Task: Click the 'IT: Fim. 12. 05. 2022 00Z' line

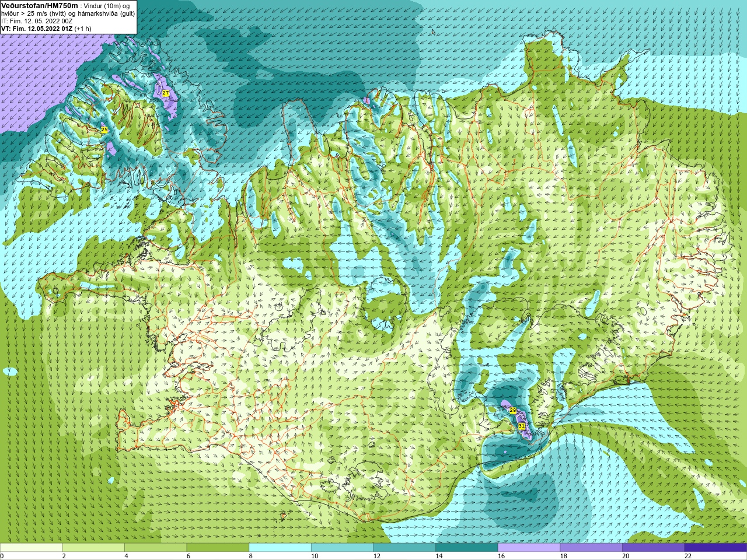Action: (37, 20)
